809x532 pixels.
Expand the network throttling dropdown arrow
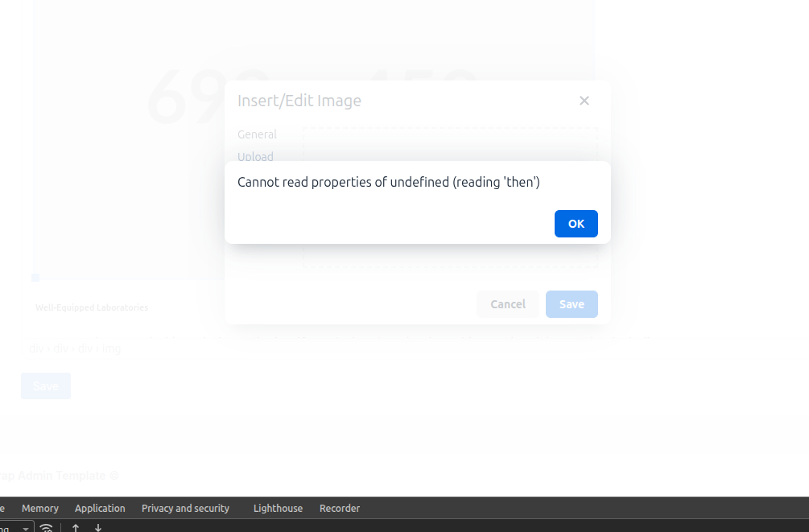click(x=27, y=528)
